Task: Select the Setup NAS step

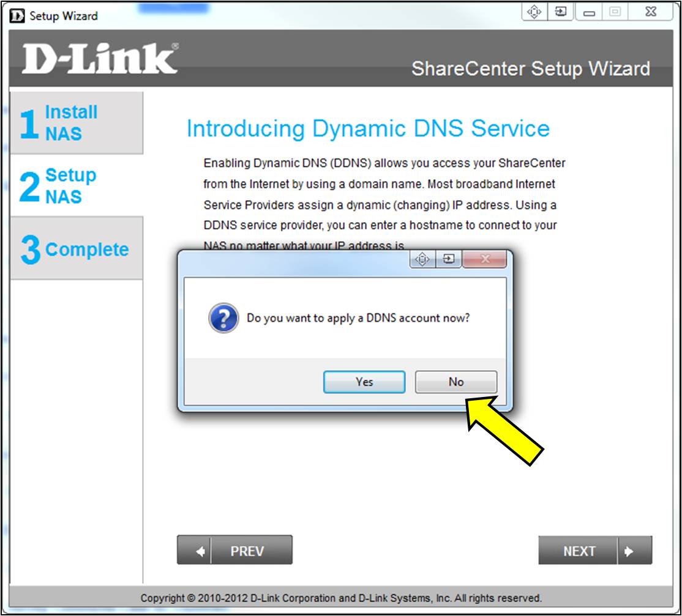Action: tap(77, 185)
